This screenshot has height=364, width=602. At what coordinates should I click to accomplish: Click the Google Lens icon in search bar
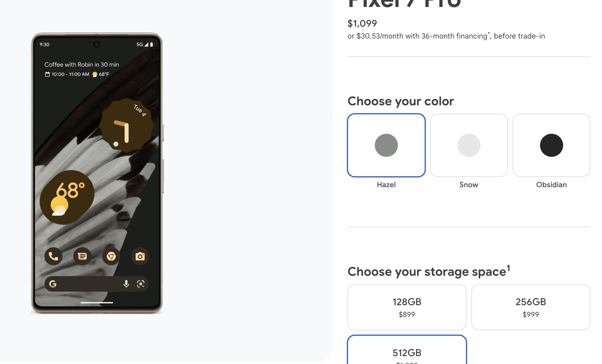coord(141,284)
